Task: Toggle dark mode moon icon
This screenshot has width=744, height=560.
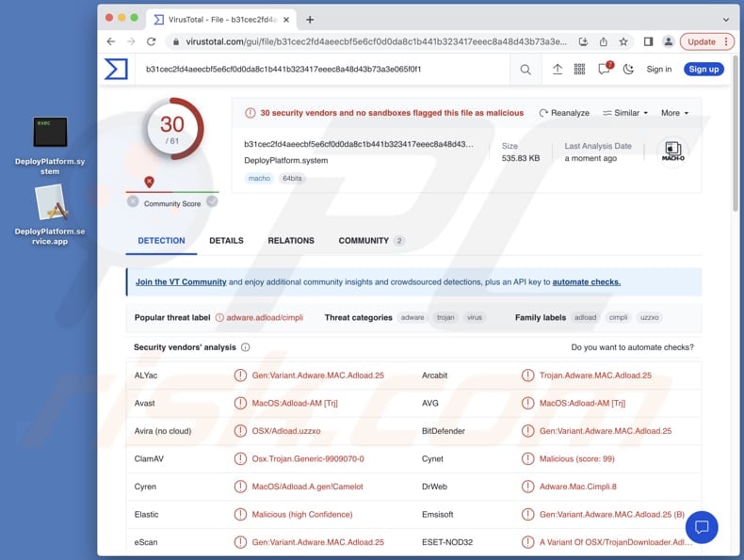Action: [x=628, y=70]
